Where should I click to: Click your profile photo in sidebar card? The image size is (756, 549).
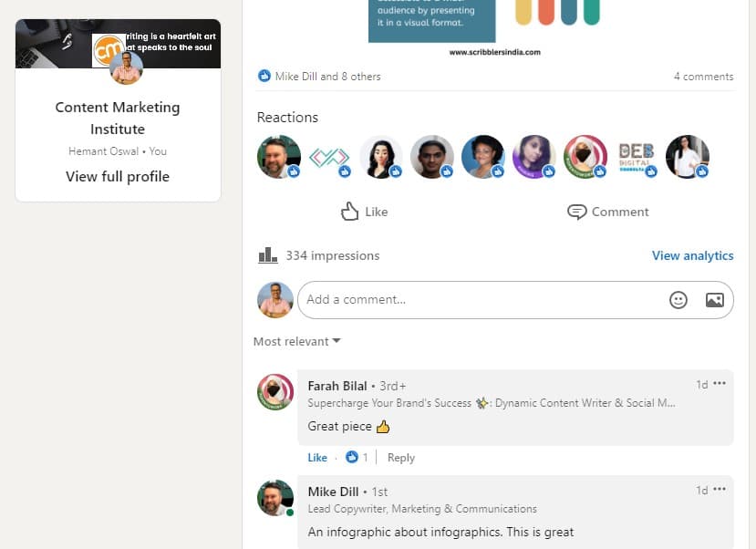click(127, 67)
